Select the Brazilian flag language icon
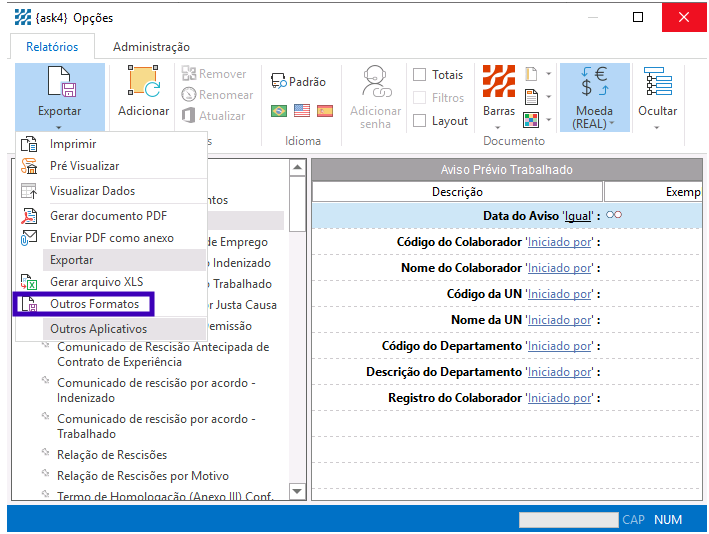Viewport: 709px width, 534px height. pos(278,111)
